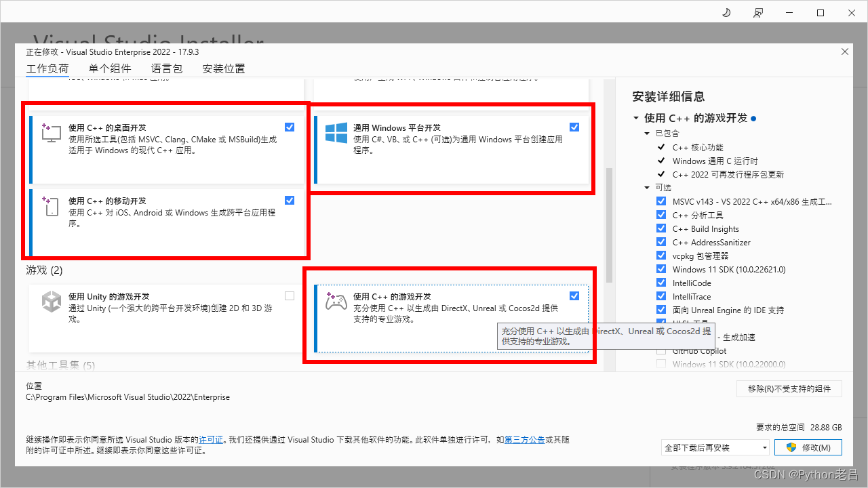Uncheck C++ 分析工具 option
The width and height of the screenshot is (868, 488).
pyautogui.click(x=661, y=215)
